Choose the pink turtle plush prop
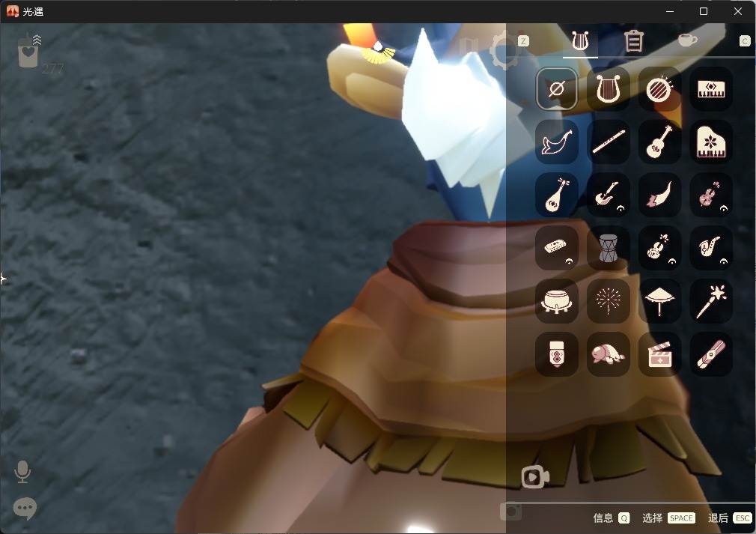The height and width of the screenshot is (534, 756). (x=608, y=354)
